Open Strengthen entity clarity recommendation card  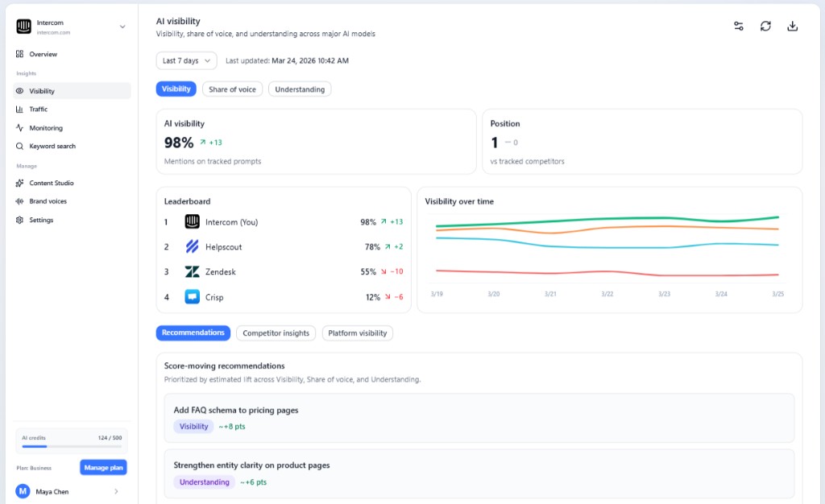point(479,473)
